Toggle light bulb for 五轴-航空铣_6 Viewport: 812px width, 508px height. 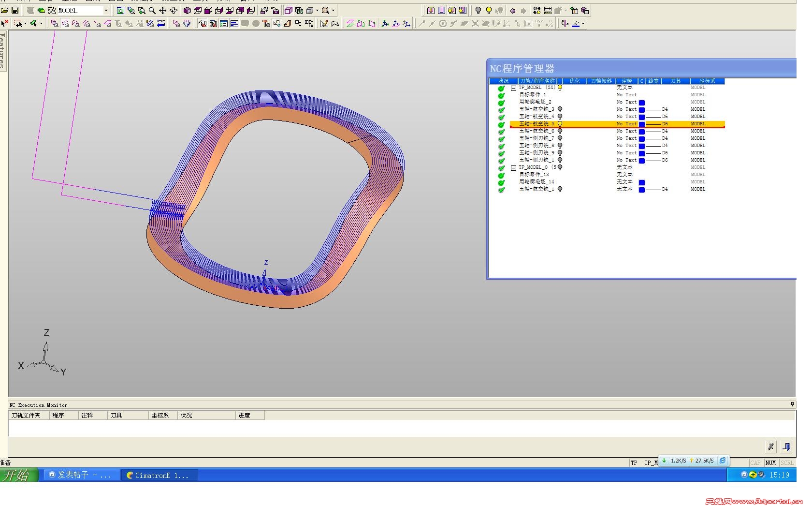pos(560,131)
